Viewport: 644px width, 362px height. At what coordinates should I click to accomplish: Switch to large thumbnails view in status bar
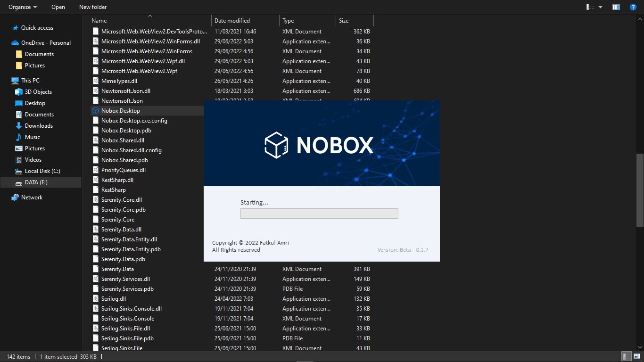tap(638, 356)
